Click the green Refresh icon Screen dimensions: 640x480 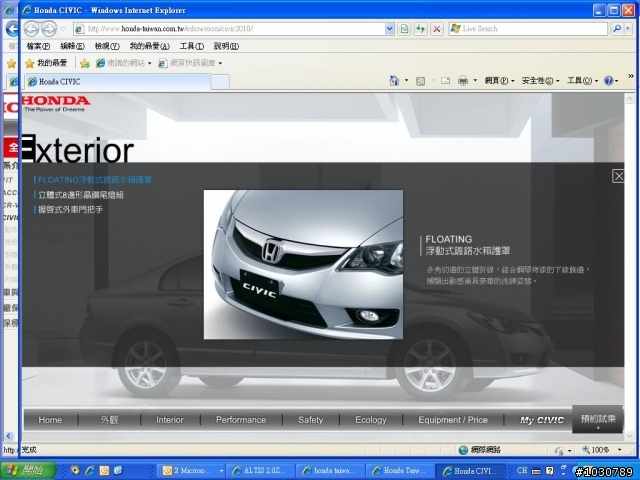click(x=420, y=29)
